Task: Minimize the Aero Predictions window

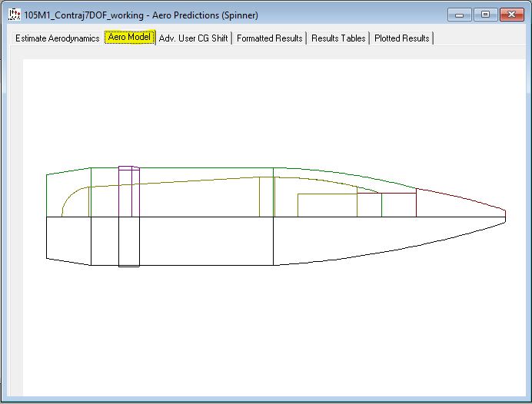Action: 460,14
